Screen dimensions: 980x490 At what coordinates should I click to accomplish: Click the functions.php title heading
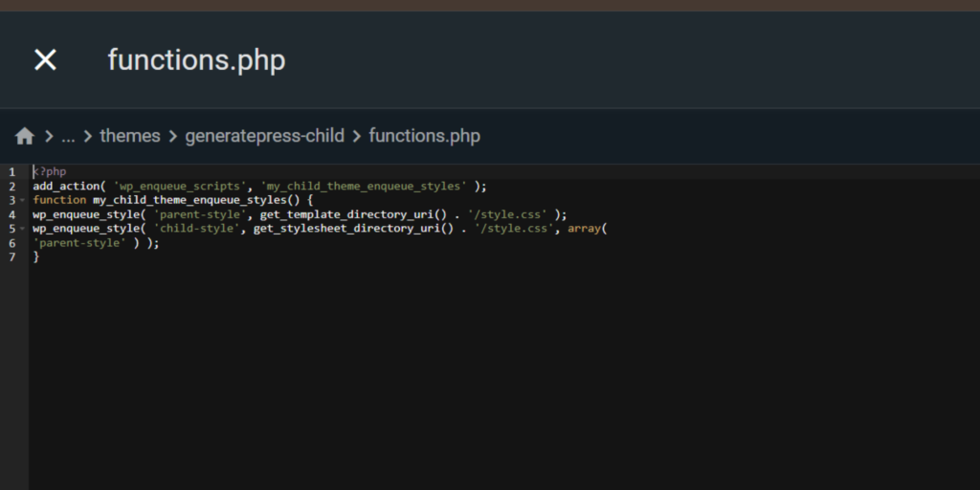click(x=196, y=60)
